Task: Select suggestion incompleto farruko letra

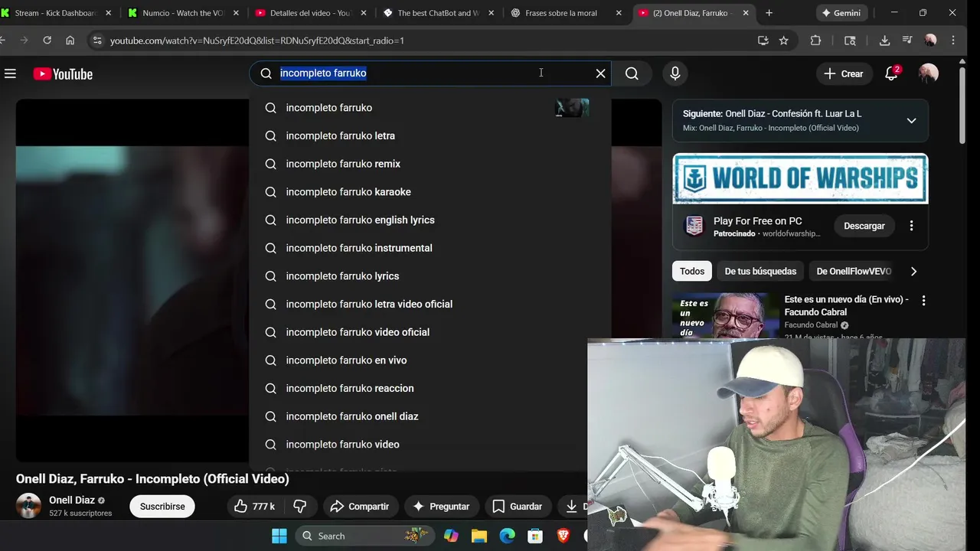Action: point(430,135)
